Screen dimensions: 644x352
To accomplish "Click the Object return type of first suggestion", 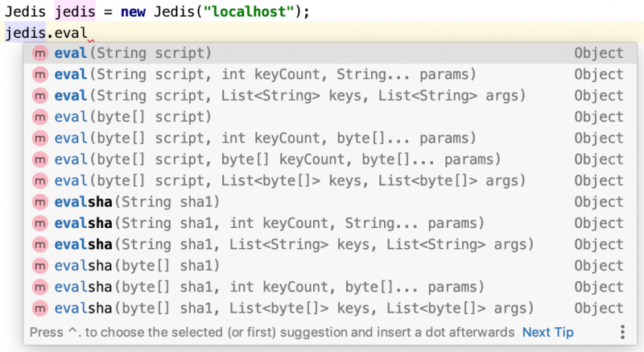I will coord(598,53).
